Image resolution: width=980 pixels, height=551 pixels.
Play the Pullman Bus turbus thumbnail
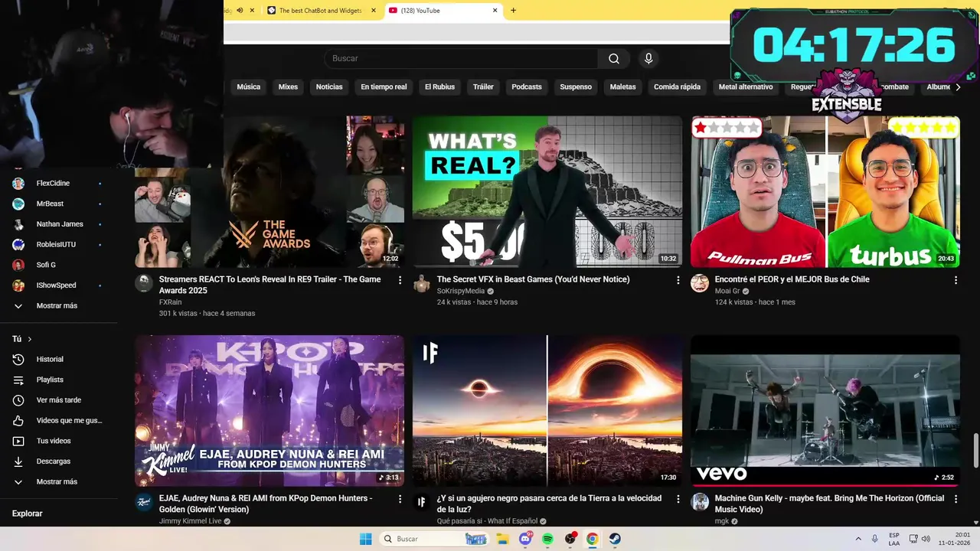tap(825, 191)
